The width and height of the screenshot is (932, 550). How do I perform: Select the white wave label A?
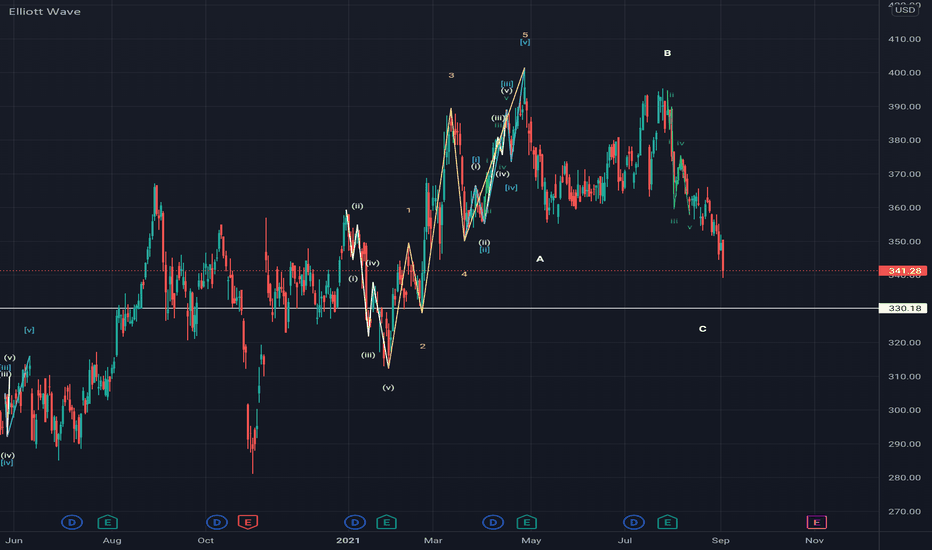[x=540, y=259]
